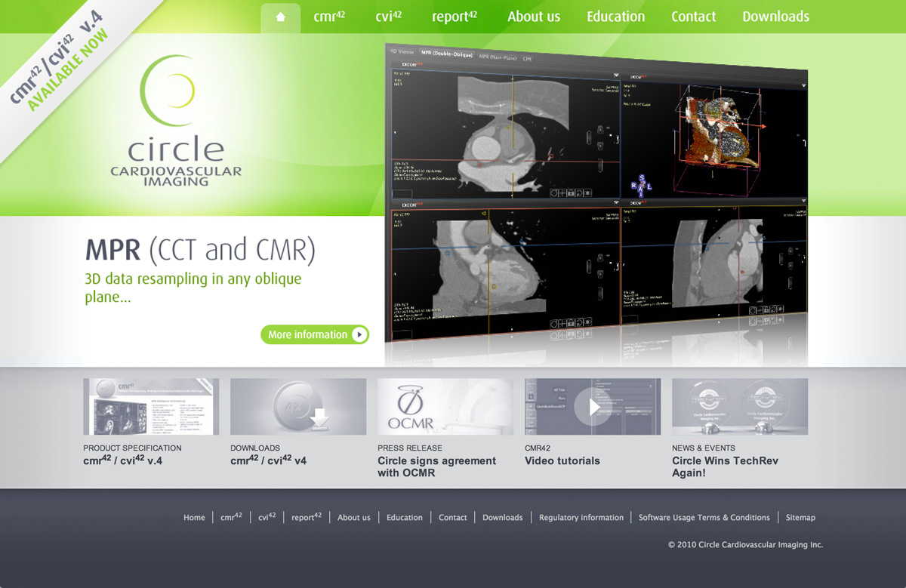Click the R/S/L orientation marker in the 3D pane
906x588 pixels.
click(641, 185)
